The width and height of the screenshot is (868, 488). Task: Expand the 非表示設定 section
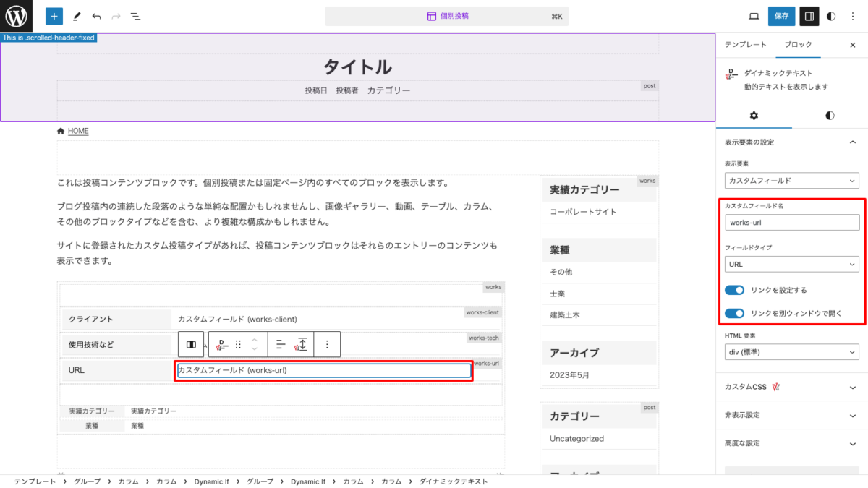point(792,415)
